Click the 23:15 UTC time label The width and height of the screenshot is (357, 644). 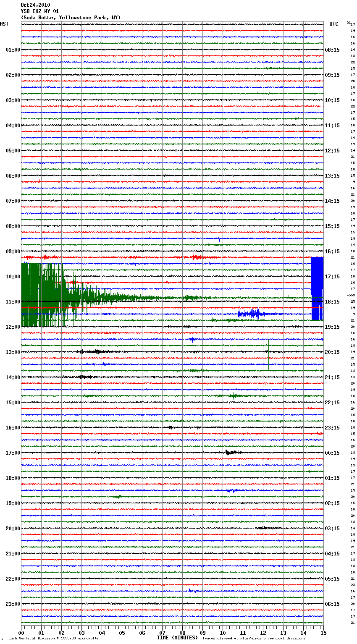[332, 428]
